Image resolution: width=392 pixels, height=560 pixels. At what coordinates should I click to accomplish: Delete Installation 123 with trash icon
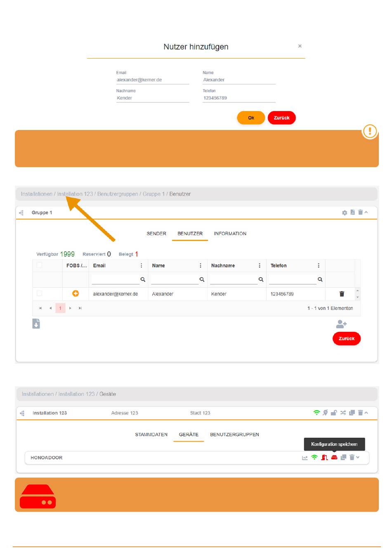[x=360, y=413]
